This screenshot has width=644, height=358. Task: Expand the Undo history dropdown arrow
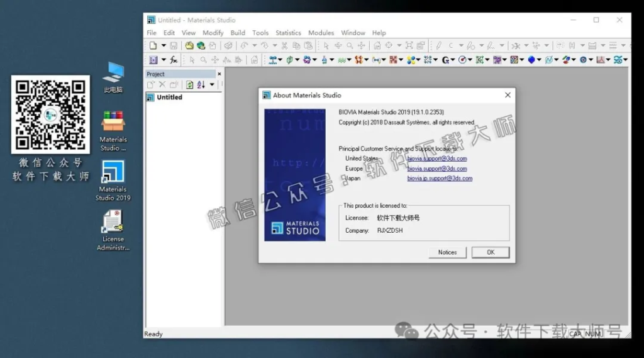tap(255, 46)
